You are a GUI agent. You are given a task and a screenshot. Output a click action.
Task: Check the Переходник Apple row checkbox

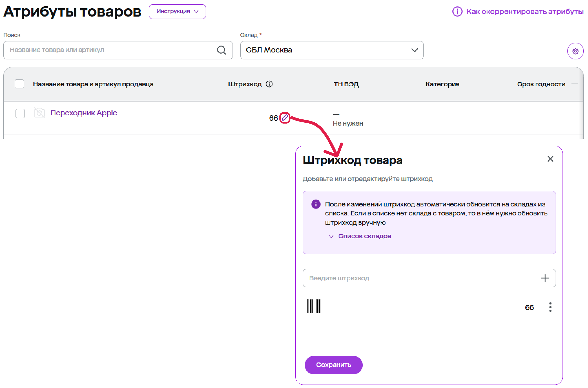[x=20, y=114]
